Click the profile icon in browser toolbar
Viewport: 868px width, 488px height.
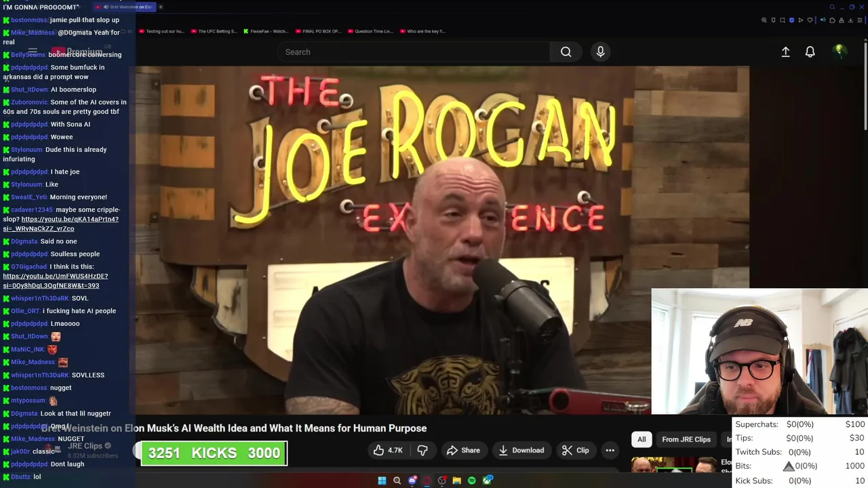842,20
